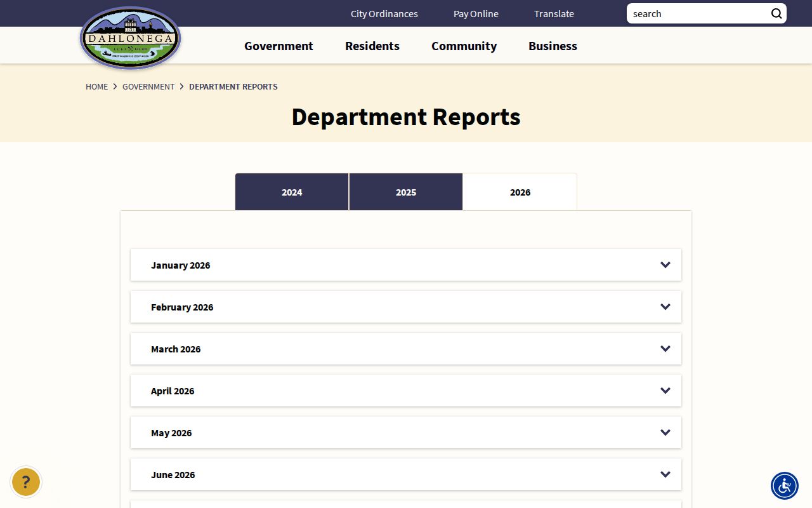812x508 pixels.
Task: Select the 2026 tab
Action: pos(520,192)
